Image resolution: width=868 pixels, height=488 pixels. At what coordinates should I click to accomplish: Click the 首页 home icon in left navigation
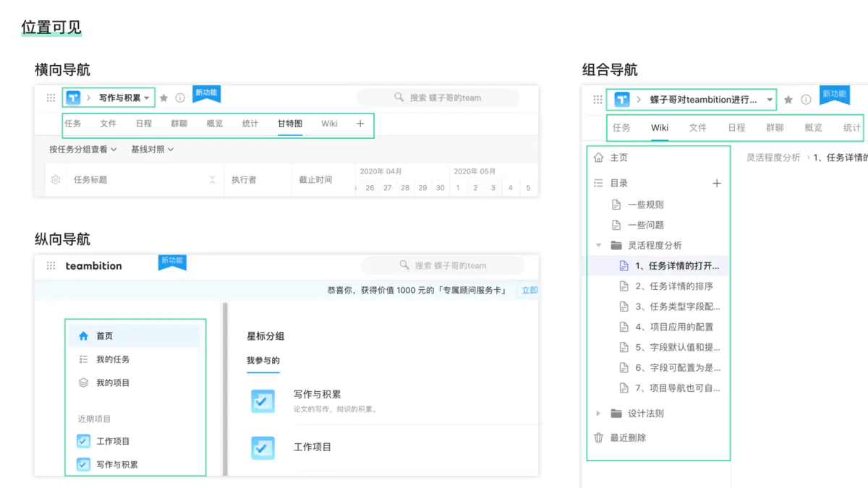pyautogui.click(x=83, y=335)
